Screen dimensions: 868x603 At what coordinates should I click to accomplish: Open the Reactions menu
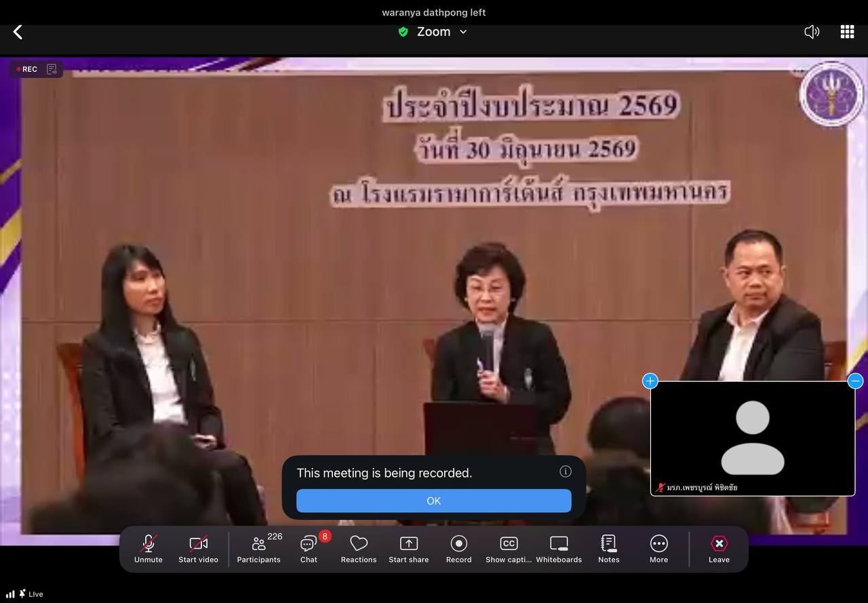359,549
